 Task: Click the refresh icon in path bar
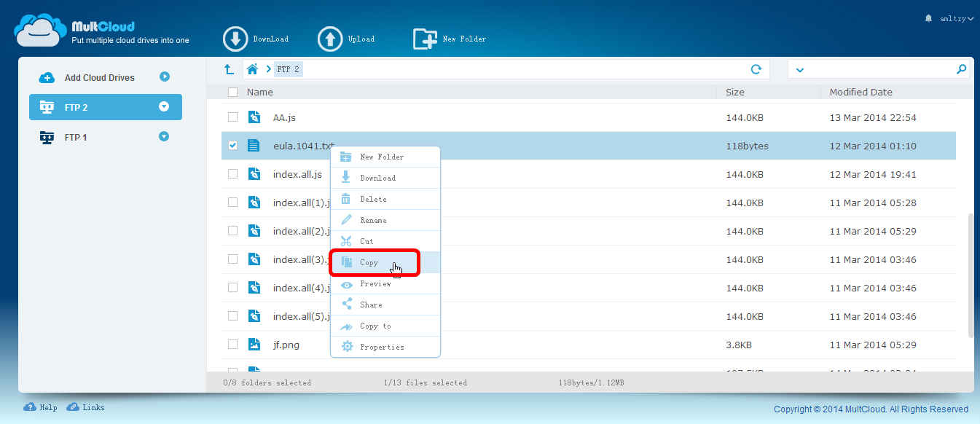click(x=756, y=69)
